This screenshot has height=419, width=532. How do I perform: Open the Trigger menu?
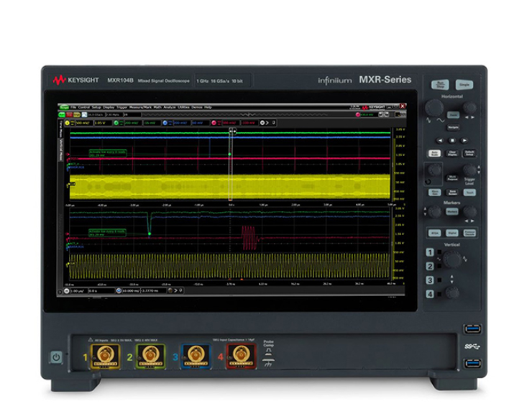coord(121,107)
